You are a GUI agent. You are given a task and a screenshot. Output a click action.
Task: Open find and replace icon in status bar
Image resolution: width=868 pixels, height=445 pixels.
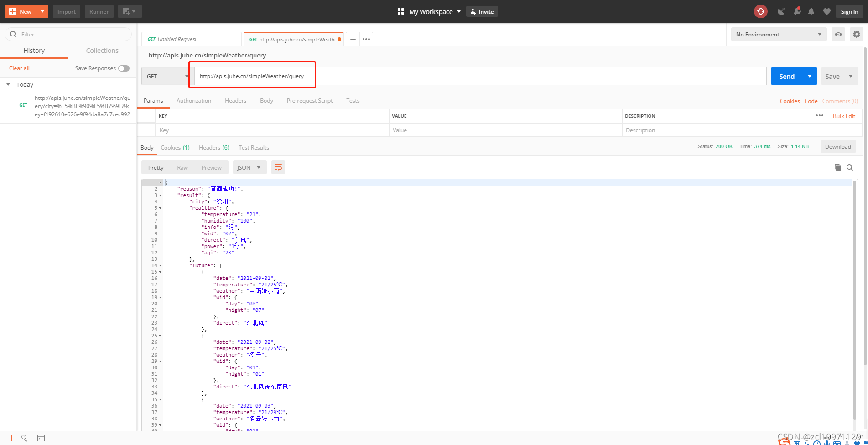pos(24,438)
